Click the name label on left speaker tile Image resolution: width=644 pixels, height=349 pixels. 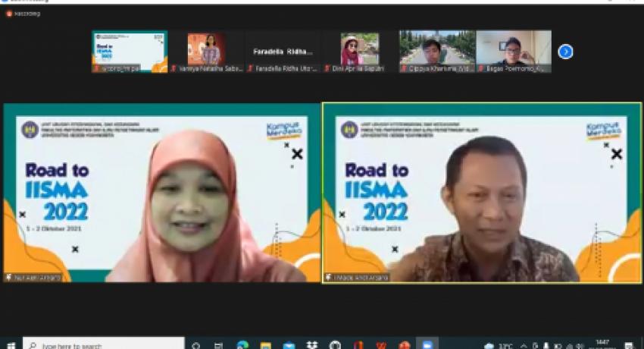coord(33,278)
